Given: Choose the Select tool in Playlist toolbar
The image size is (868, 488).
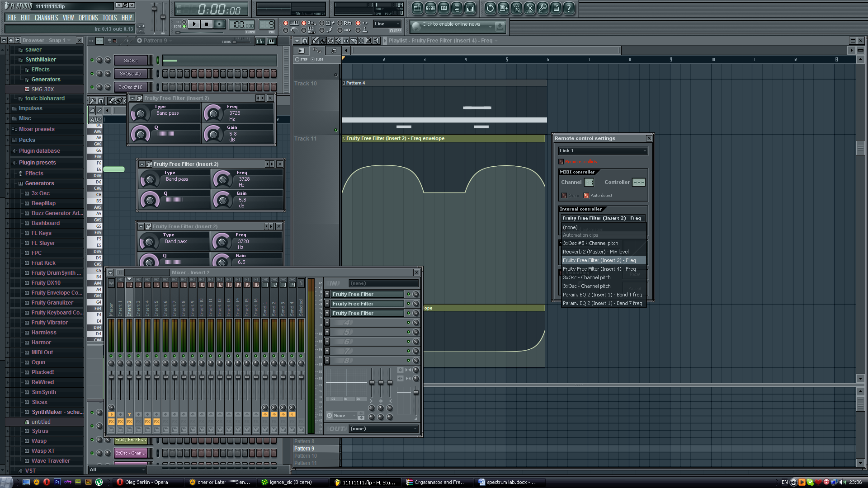Looking at the screenshot, I should tap(361, 41).
